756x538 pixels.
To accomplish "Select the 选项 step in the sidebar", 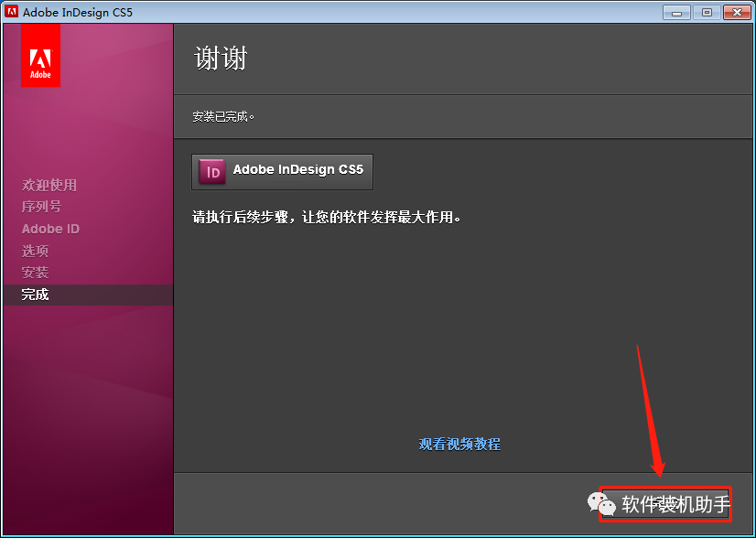I will click(35, 251).
